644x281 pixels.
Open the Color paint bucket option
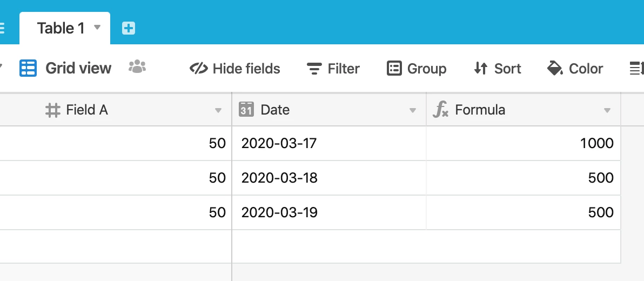[x=575, y=68]
